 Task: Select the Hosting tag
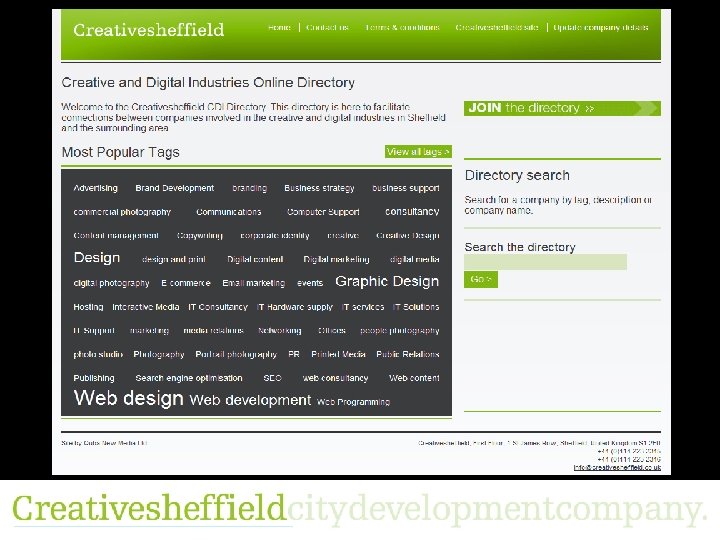point(88,307)
